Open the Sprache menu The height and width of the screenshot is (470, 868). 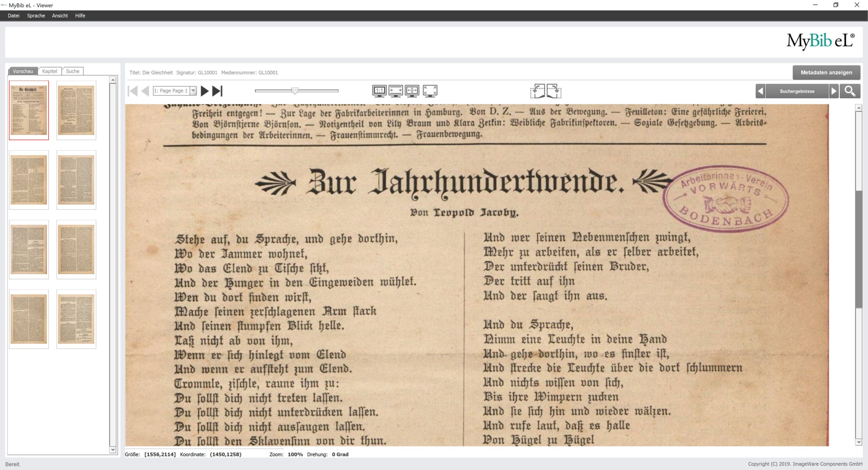[x=36, y=16]
